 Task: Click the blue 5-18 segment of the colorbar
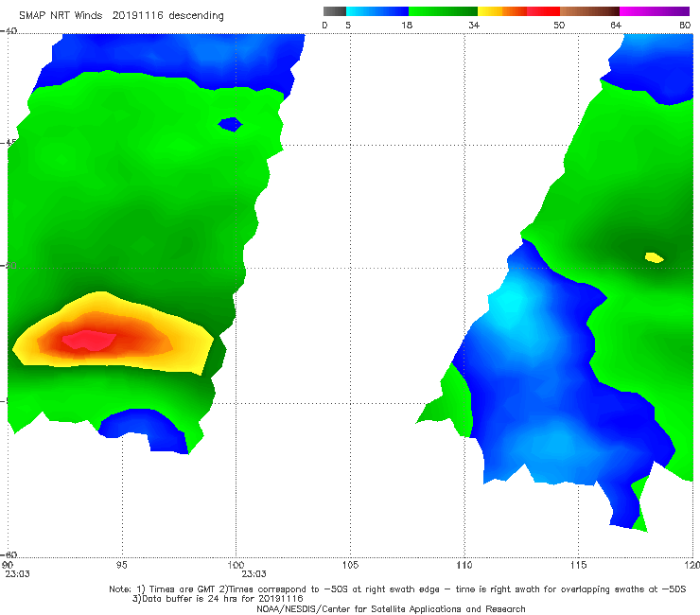coord(377,11)
